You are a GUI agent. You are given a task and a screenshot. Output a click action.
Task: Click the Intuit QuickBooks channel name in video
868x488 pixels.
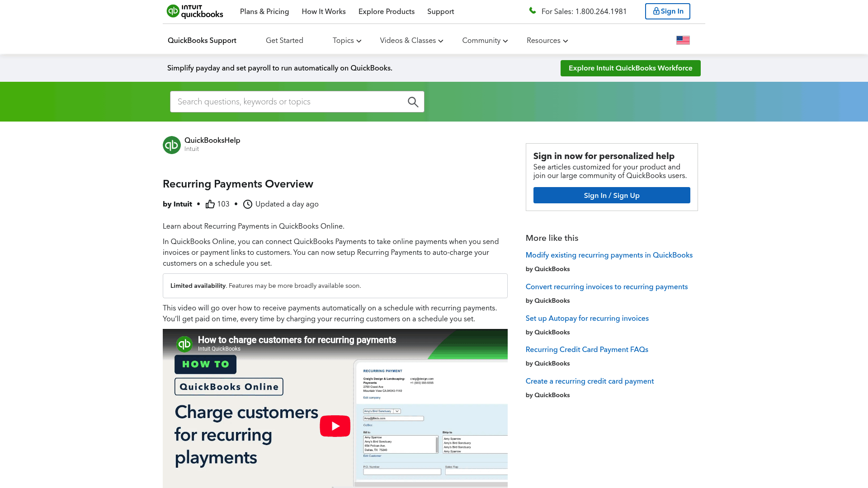[x=219, y=349]
